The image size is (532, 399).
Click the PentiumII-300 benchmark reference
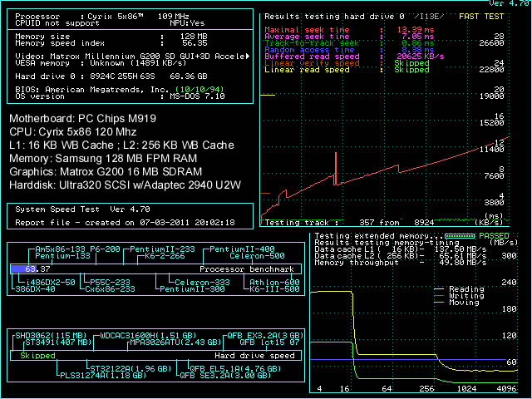pos(192,289)
